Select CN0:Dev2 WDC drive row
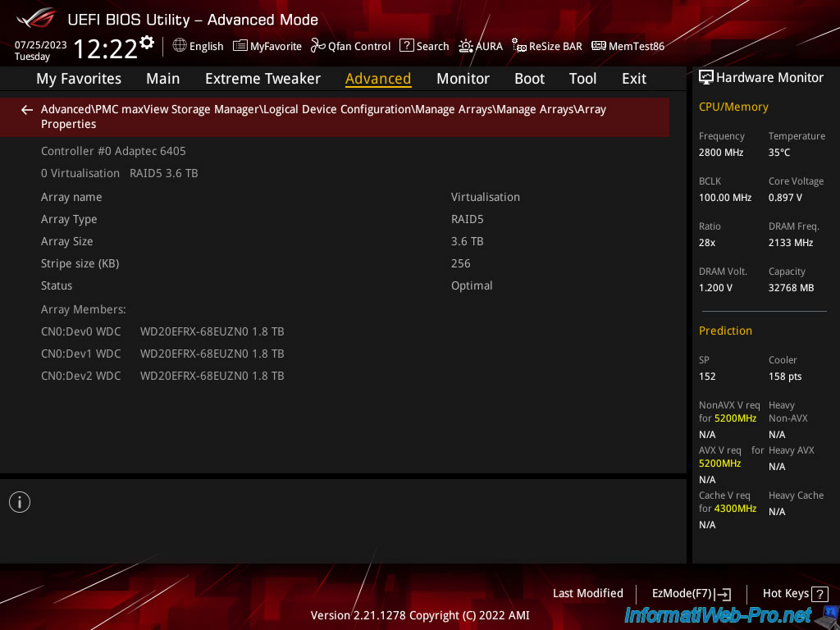Image resolution: width=840 pixels, height=630 pixels. point(162,376)
